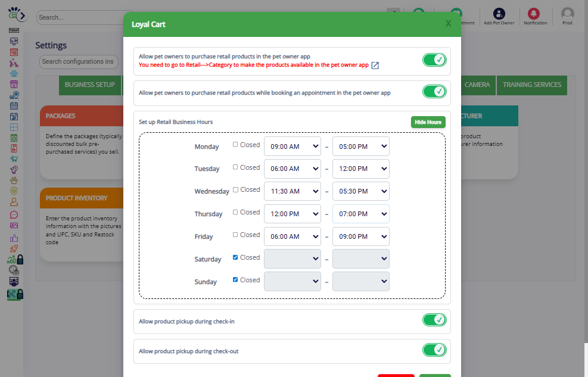Open Monday opening time dropdown 09:00 AM
The height and width of the screenshot is (377, 588).
(293, 146)
